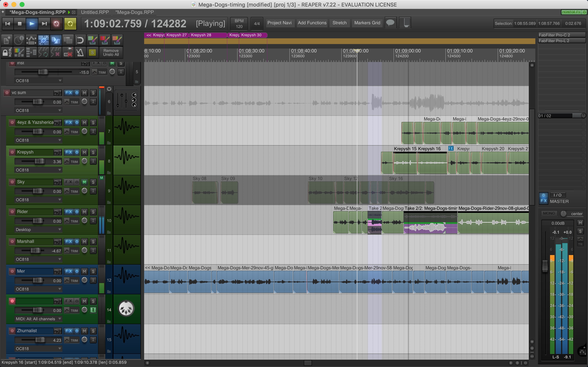Click the Markers Grid button
Image resolution: width=588 pixels, height=367 pixels.
click(x=367, y=23)
